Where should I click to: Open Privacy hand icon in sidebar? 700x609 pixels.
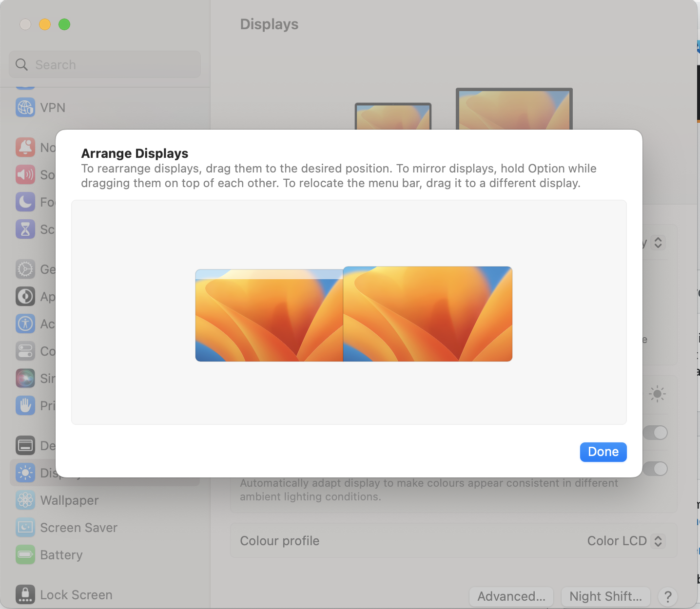pos(25,405)
